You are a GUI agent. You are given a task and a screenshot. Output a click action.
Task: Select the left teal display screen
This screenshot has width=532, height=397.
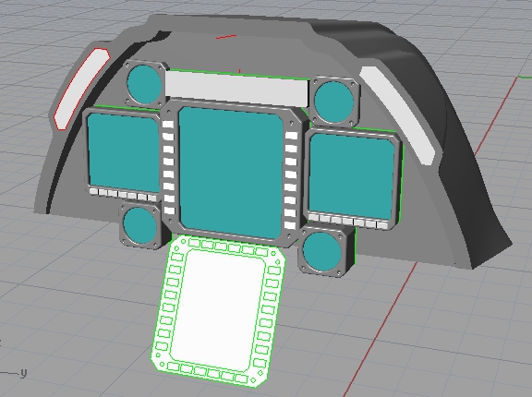tap(123, 151)
